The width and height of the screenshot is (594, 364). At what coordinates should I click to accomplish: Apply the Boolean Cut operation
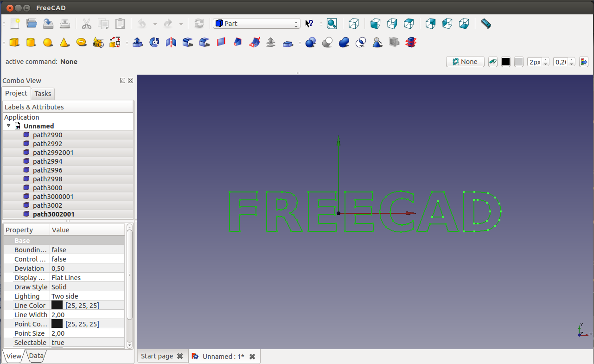(327, 43)
